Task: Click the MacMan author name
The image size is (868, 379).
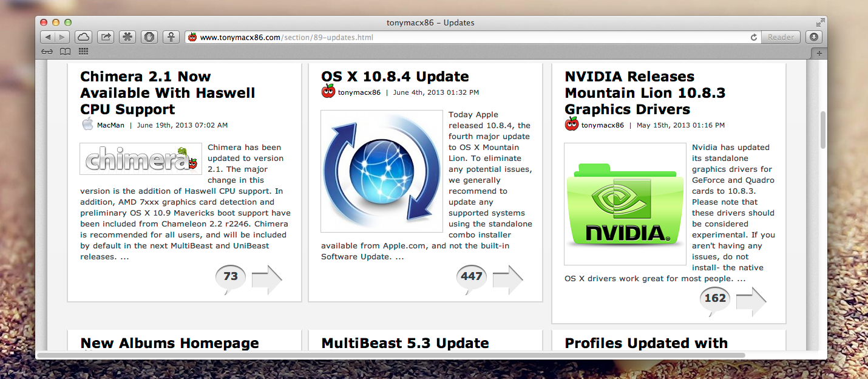Action: coord(110,125)
